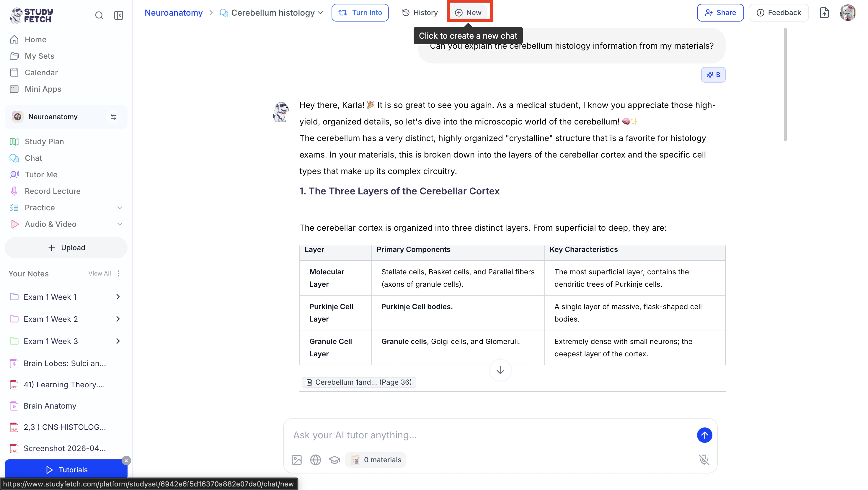Go to Study Plan in sidebar

point(44,141)
